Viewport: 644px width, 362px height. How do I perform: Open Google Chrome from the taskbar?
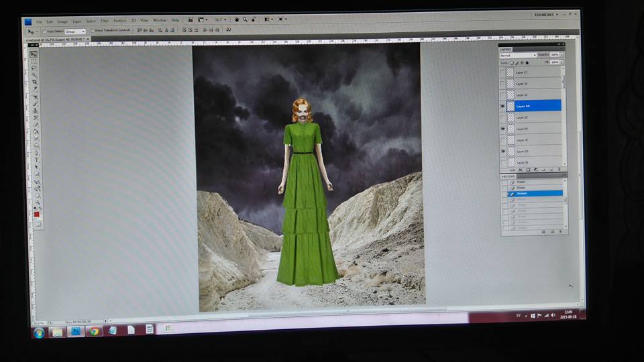tap(94, 330)
